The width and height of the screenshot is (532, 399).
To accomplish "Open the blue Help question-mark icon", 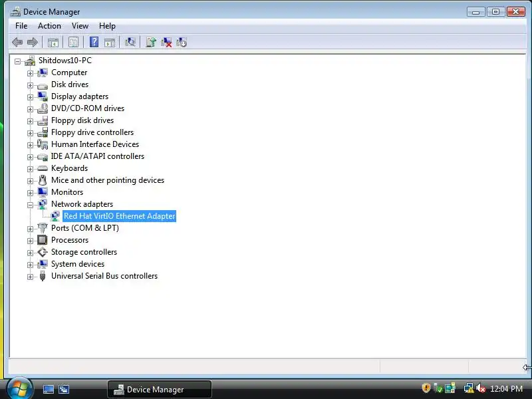I will click(94, 42).
